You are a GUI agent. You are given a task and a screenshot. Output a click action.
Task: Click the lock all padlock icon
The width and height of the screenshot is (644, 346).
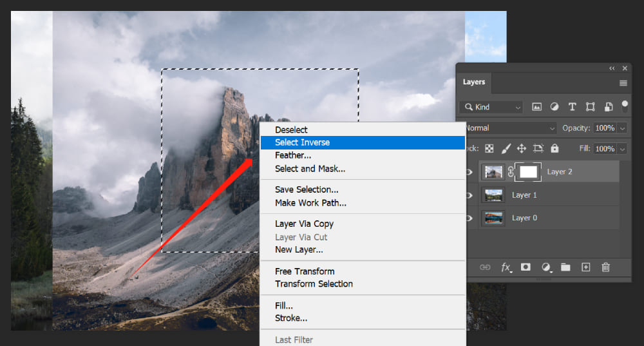(x=554, y=148)
